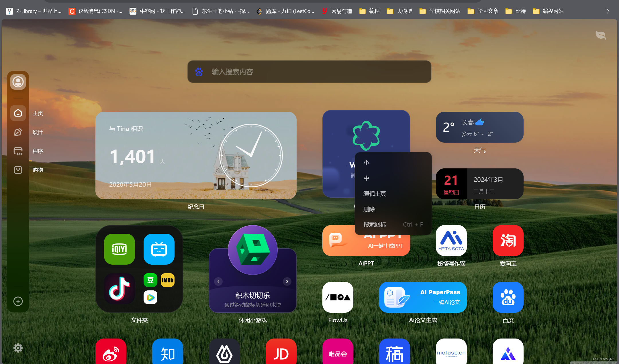Choose 删除 from context menu
Screen dimensions: 619x364
tap(369, 209)
